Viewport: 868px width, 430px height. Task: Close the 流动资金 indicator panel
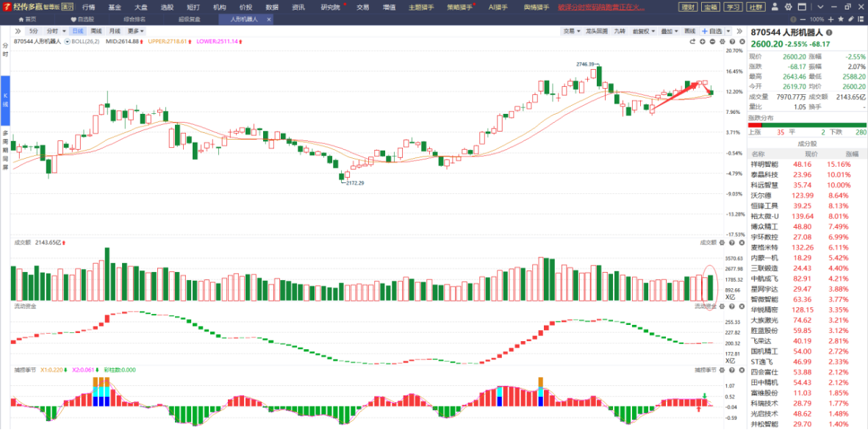tap(742, 306)
